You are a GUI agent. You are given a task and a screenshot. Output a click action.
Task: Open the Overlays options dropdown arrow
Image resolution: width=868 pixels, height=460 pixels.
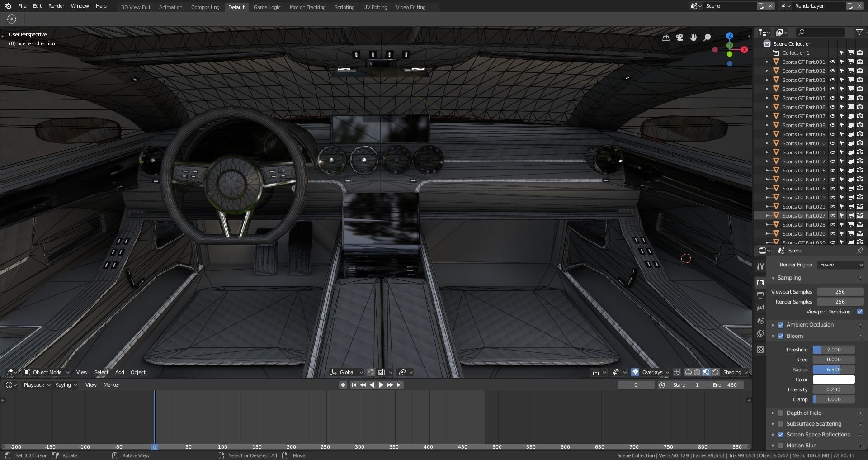(x=667, y=372)
